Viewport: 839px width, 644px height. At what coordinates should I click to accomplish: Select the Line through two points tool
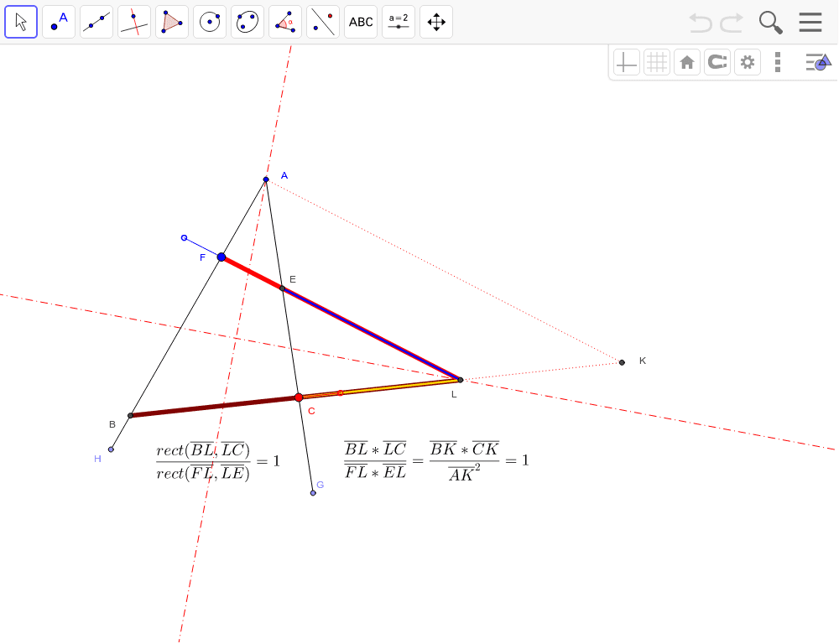(96, 22)
